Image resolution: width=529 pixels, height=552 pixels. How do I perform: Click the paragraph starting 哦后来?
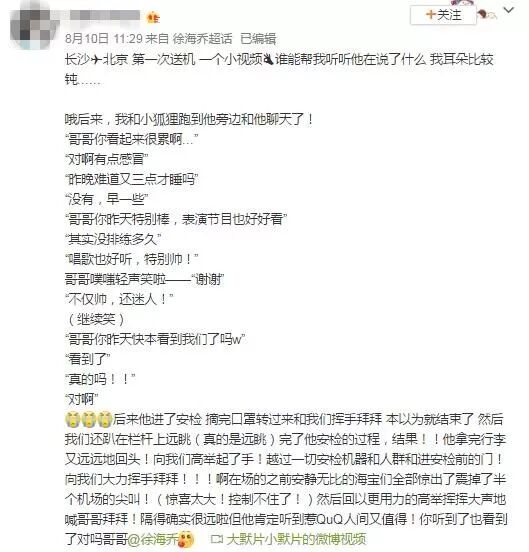(189, 119)
